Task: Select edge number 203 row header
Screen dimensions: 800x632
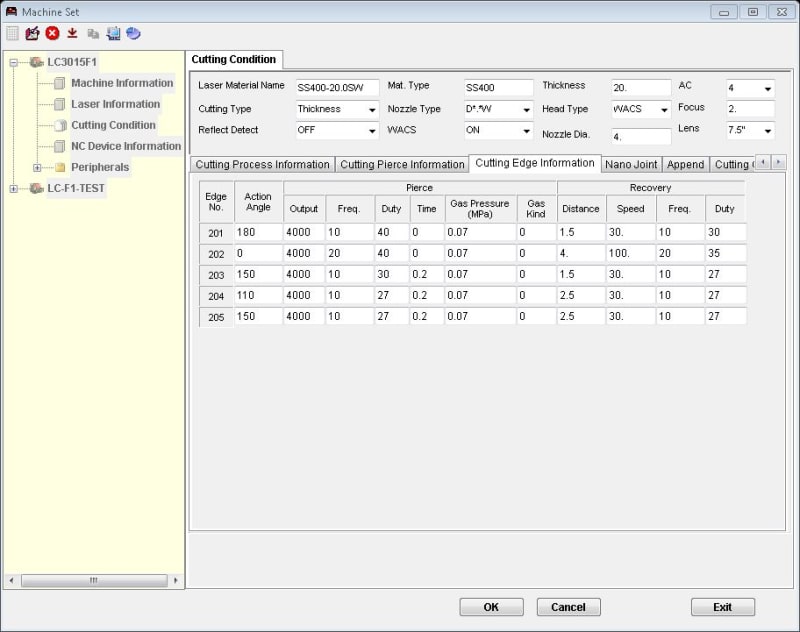Action: click(216, 275)
